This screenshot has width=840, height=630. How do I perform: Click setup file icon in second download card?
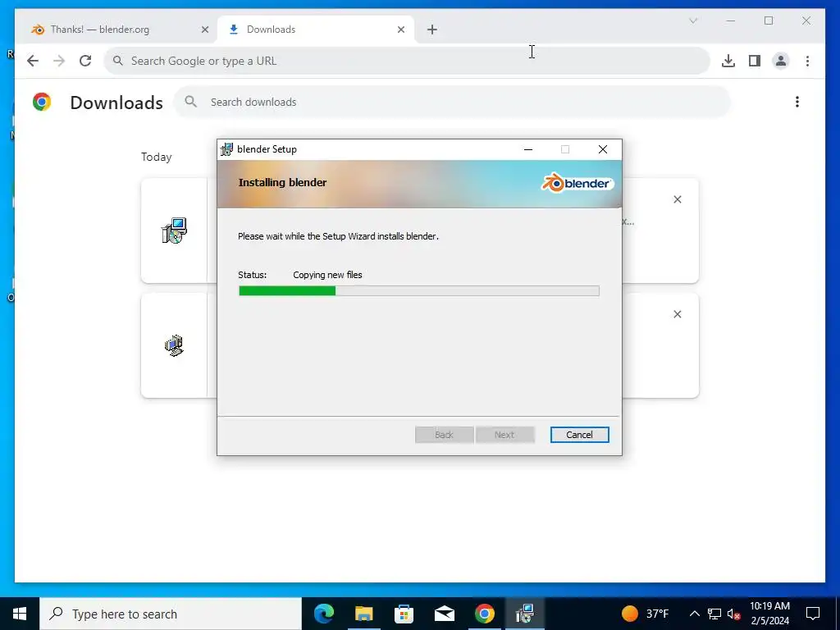coord(174,345)
